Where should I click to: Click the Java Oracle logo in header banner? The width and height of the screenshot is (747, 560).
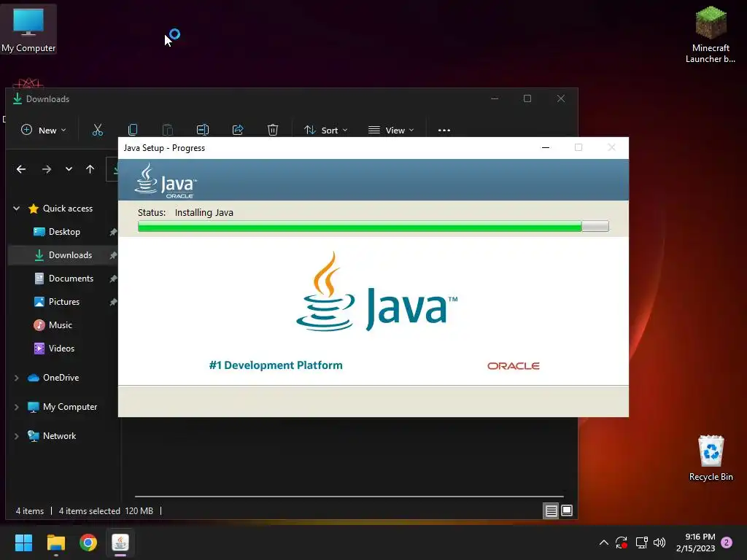point(166,181)
